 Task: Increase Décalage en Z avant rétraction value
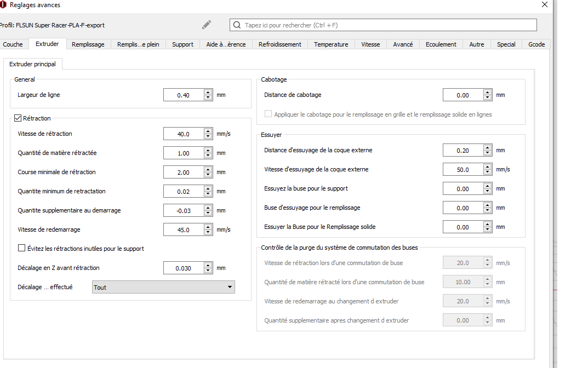tap(208, 265)
